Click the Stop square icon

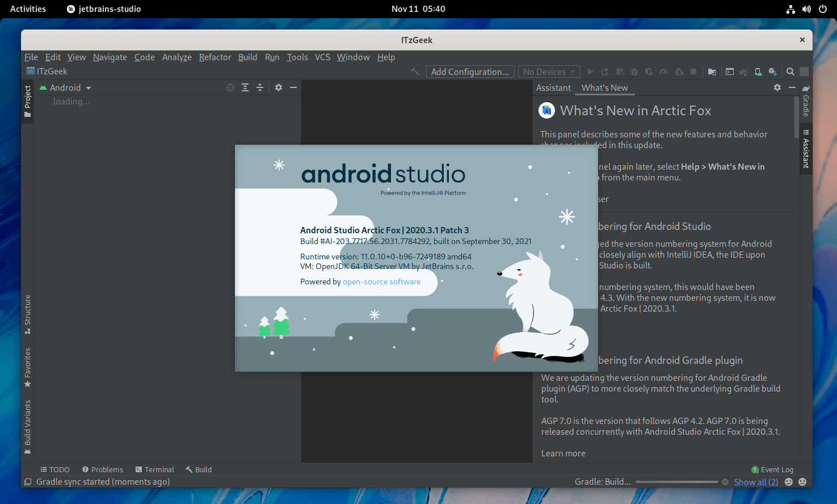pyautogui.click(x=693, y=72)
